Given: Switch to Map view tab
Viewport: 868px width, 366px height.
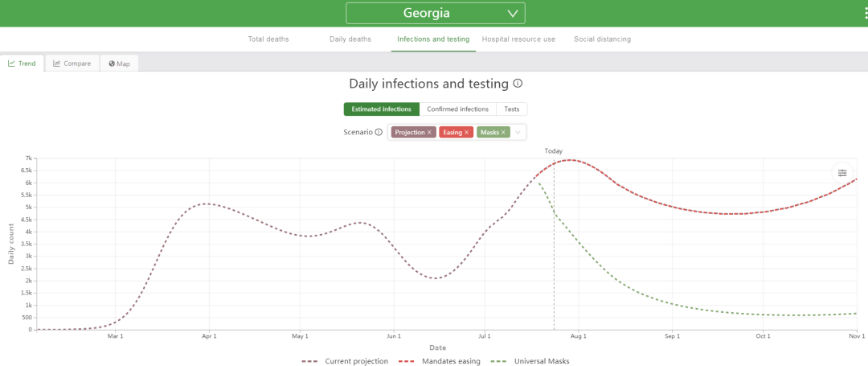Looking at the screenshot, I should pyautogui.click(x=120, y=63).
